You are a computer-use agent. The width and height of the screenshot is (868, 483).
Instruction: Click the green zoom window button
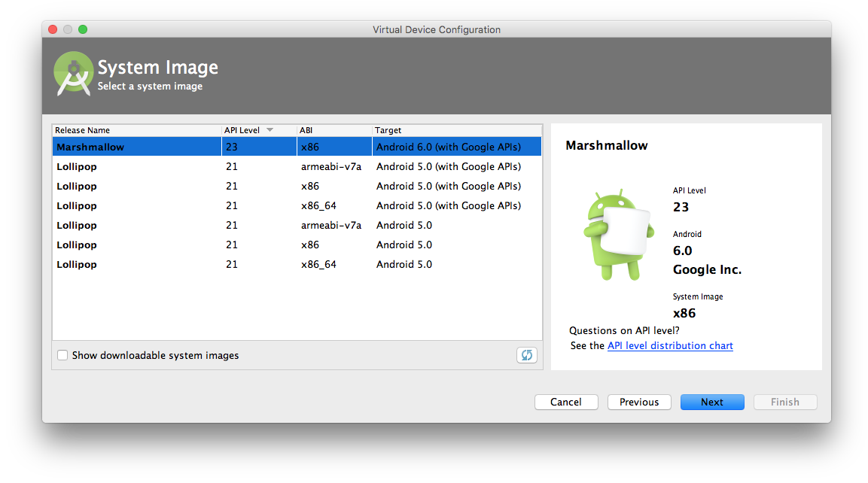(x=83, y=29)
